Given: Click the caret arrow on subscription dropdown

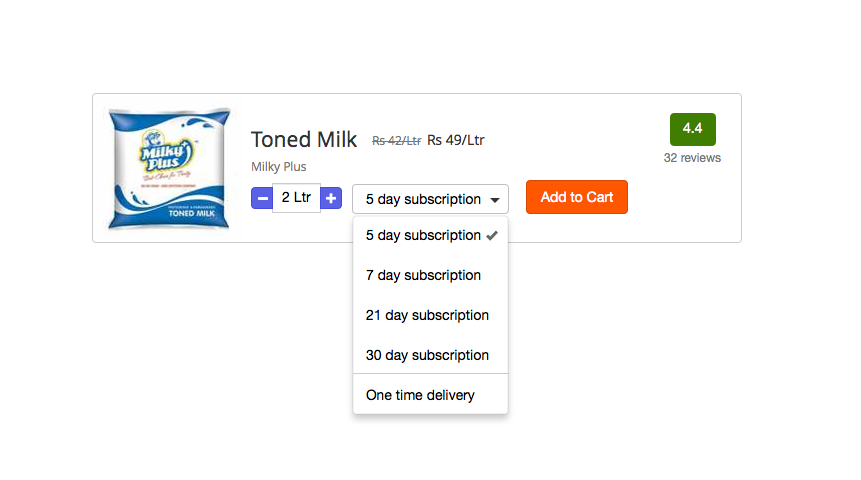Looking at the screenshot, I should [495, 200].
